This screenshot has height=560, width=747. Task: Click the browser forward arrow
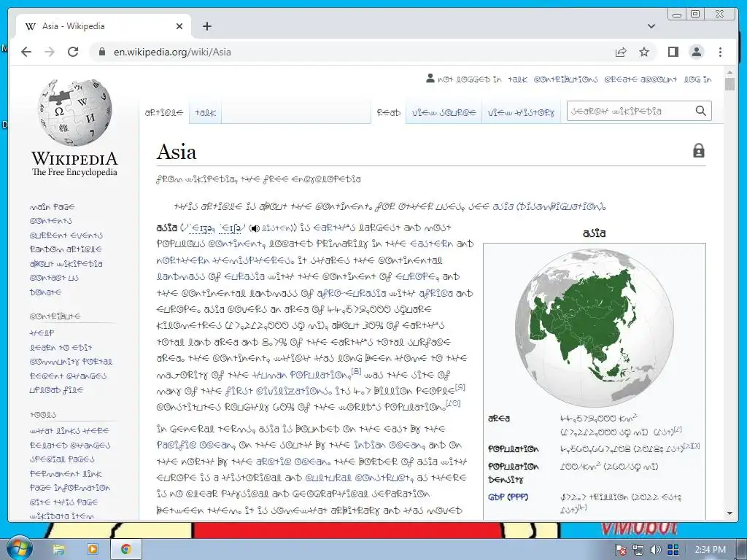point(50,52)
